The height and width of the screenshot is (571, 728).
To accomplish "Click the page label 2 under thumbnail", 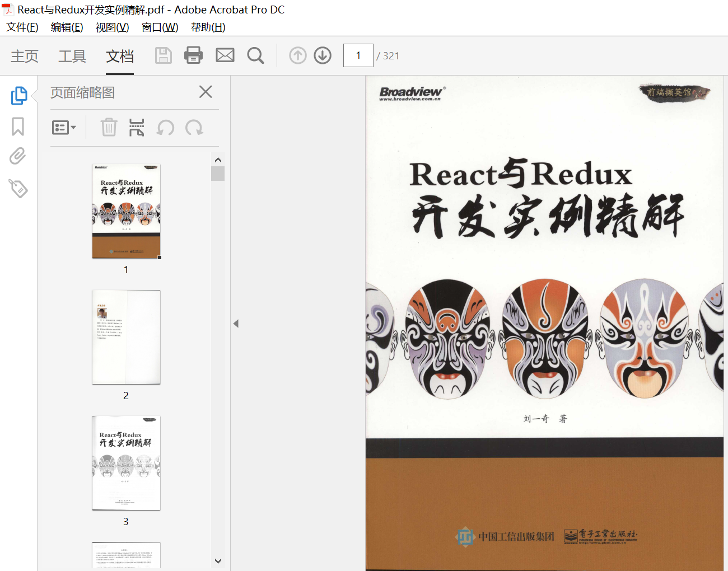I will pyautogui.click(x=126, y=396).
